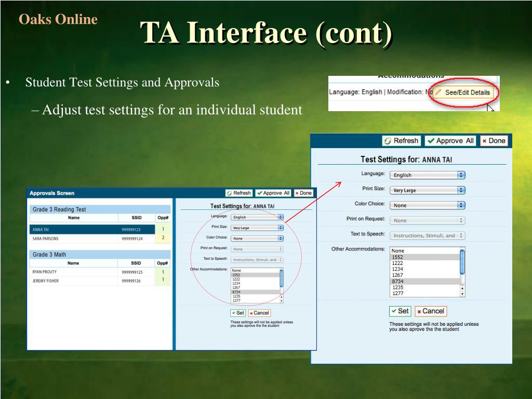The width and height of the screenshot is (532, 399).
Task: Select the SARA PARSONS student row
Action: tap(92, 238)
